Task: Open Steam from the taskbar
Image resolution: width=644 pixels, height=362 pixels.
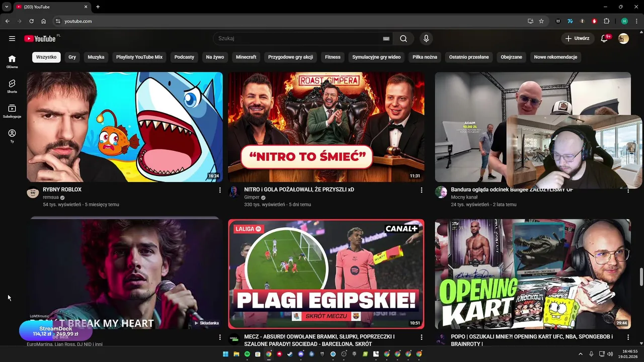Action: coord(290,354)
